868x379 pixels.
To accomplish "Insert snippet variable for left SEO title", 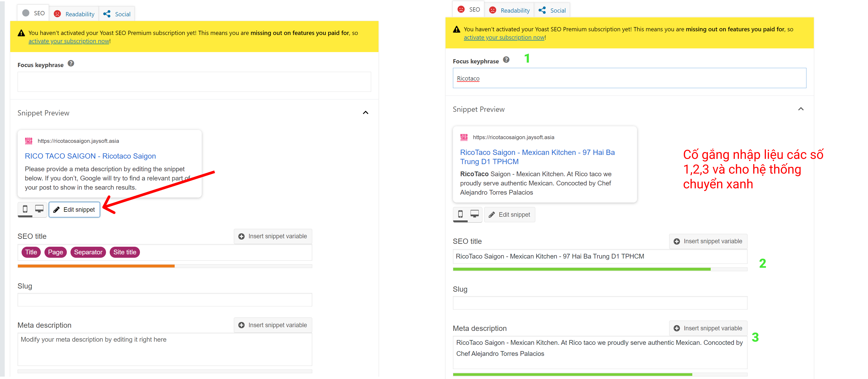I will [x=272, y=236].
